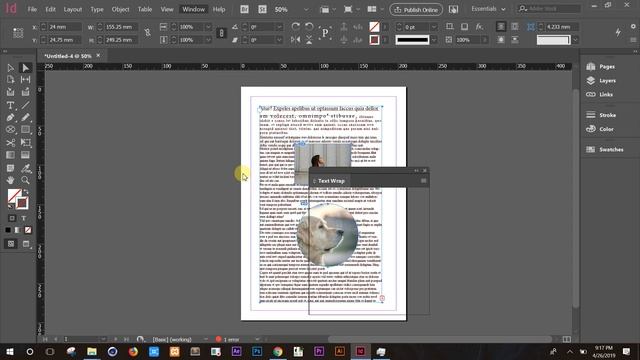Select the Hand tool
Viewport: 640px width, 360px height.
tap(11, 180)
